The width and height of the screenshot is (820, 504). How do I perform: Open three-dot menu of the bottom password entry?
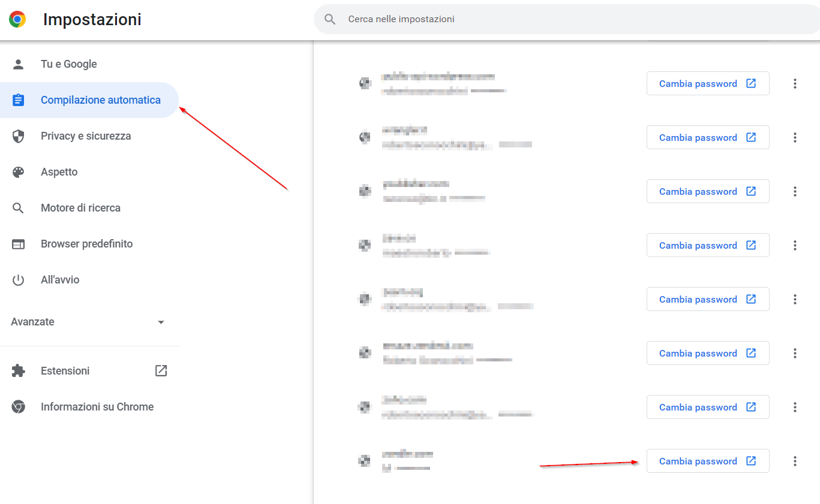coord(795,461)
